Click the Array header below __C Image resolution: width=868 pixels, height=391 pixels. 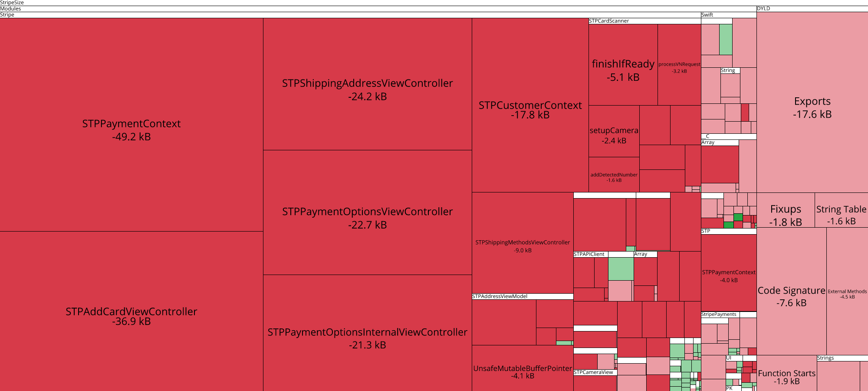(x=720, y=142)
